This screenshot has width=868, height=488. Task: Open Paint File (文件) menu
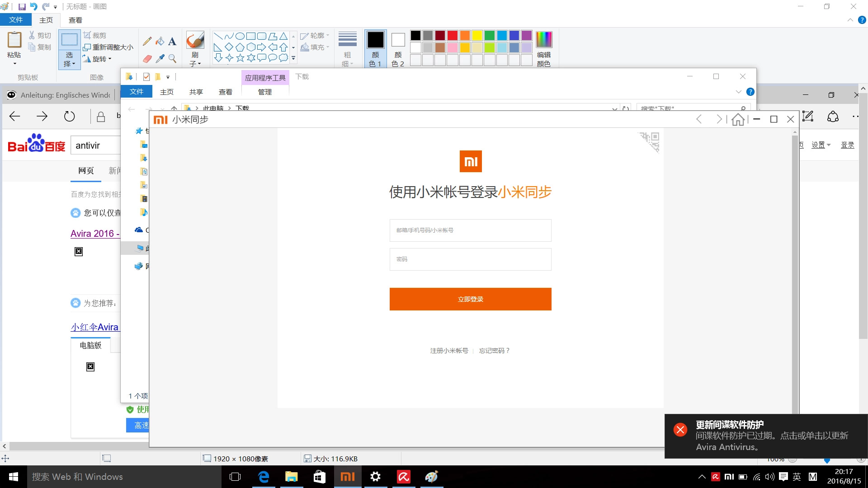(x=16, y=20)
